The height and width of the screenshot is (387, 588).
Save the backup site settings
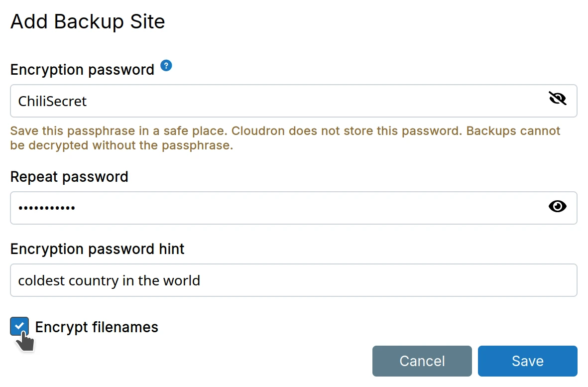(527, 361)
